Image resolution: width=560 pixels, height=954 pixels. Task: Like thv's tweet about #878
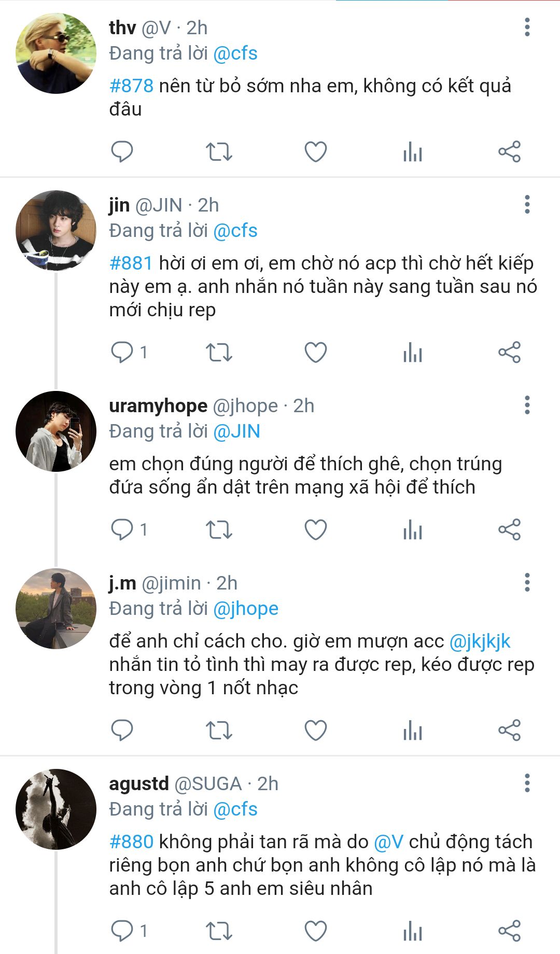[315, 152]
